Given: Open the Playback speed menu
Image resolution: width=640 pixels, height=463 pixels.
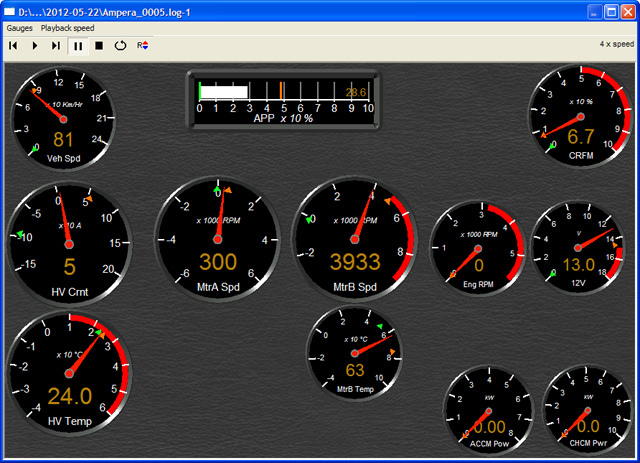Looking at the screenshot, I should coord(69,28).
